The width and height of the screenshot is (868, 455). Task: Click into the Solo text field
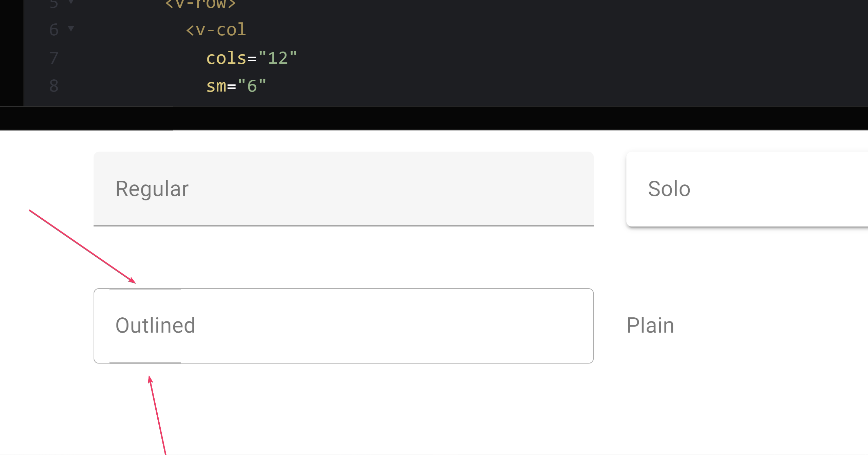tap(746, 189)
